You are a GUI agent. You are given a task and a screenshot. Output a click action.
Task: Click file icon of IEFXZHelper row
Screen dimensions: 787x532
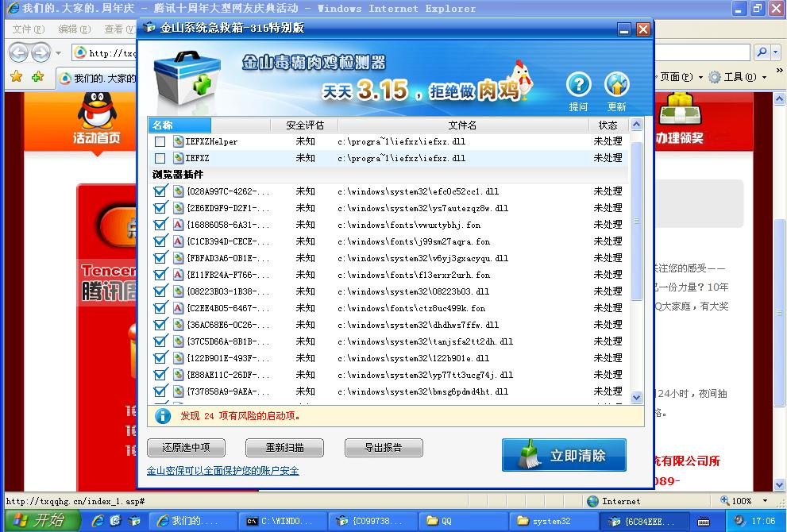coord(178,141)
